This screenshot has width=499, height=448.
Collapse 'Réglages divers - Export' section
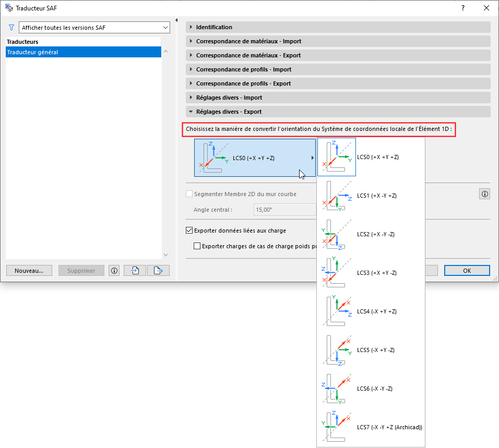pyautogui.click(x=338, y=112)
